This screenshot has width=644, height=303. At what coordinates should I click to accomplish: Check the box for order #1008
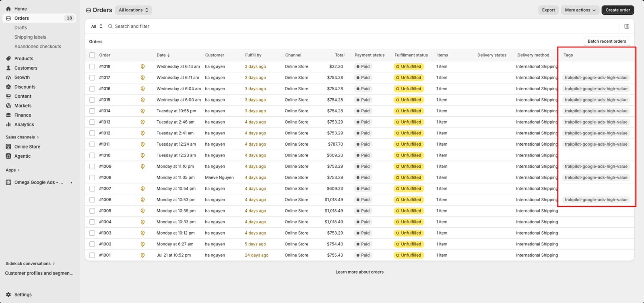(x=92, y=177)
